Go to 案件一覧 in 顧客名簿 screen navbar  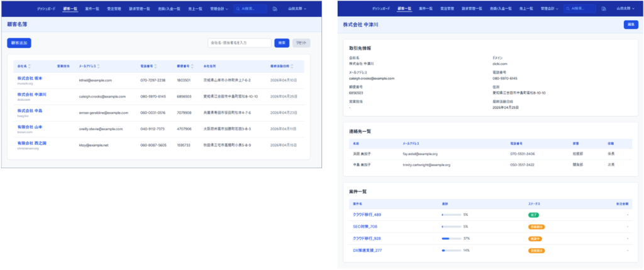pyautogui.click(x=92, y=9)
